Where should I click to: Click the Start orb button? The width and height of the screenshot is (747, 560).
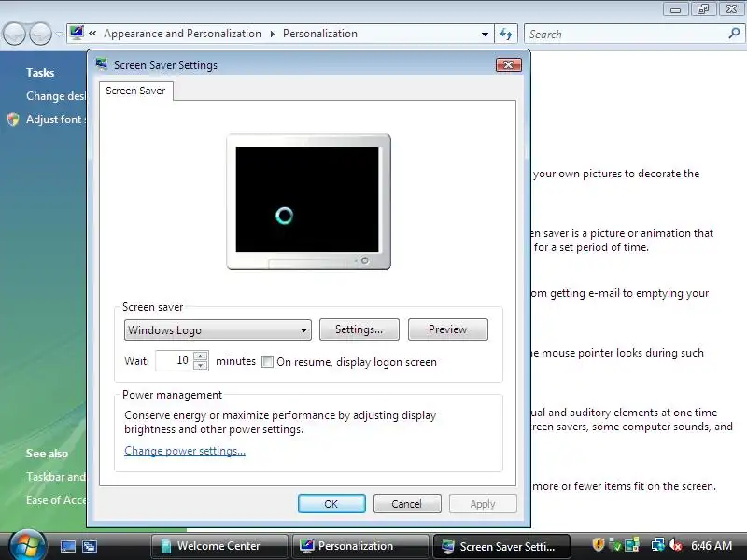point(28,545)
